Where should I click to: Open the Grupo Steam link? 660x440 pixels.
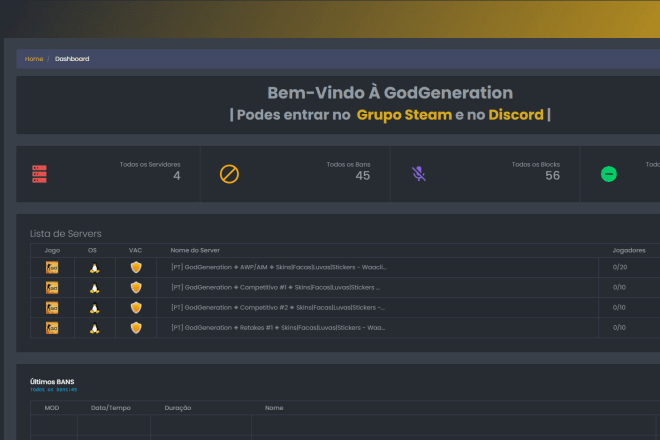tap(405, 115)
